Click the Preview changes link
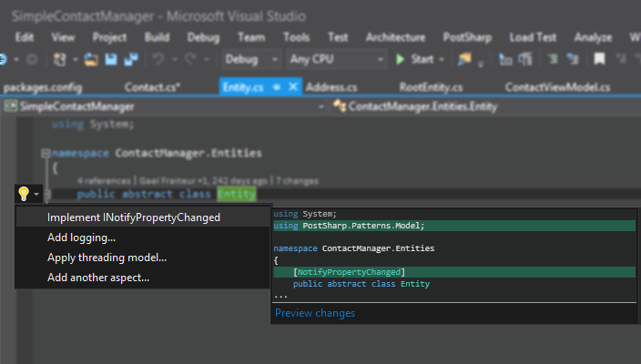Image resolution: width=641 pixels, height=364 pixels. point(315,313)
